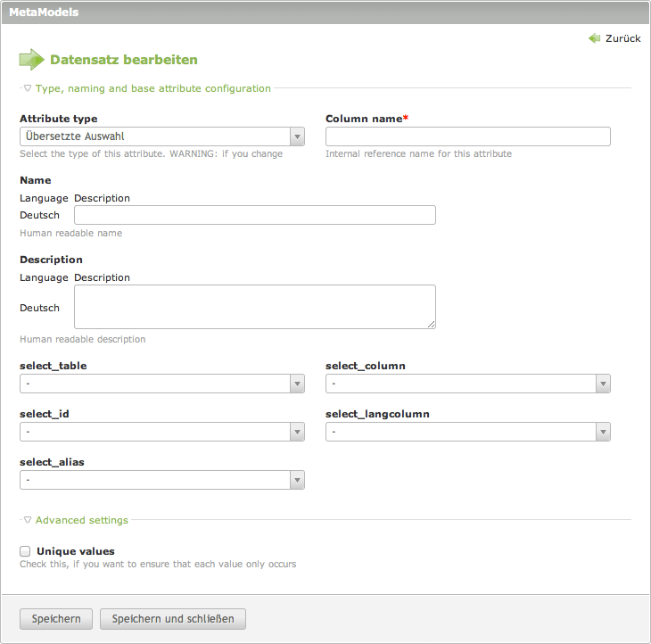This screenshot has height=644, width=651.
Task: Open the select_langcolumn dropdown
Action: pyautogui.click(x=468, y=432)
